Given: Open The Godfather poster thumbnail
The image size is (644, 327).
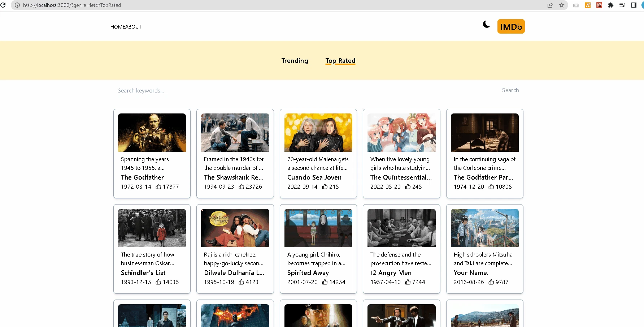Looking at the screenshot, I should [x=152, y=133].
